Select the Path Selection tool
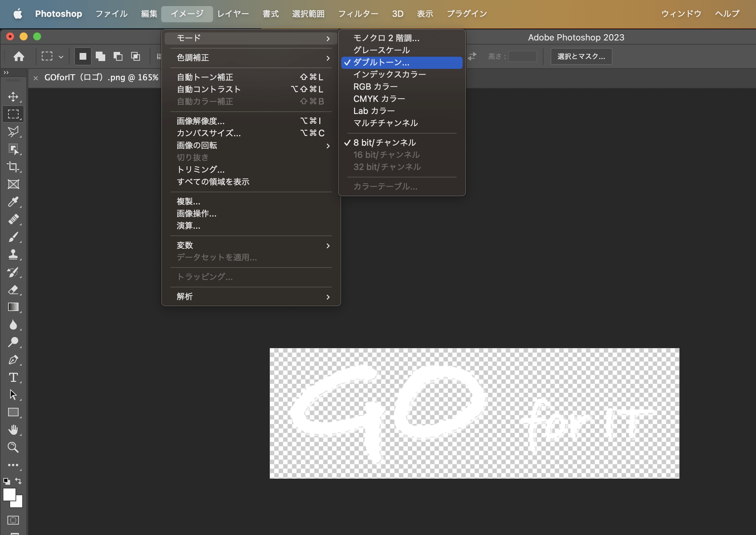The width and height of the screenshot is (756, 535). point(13,395)
